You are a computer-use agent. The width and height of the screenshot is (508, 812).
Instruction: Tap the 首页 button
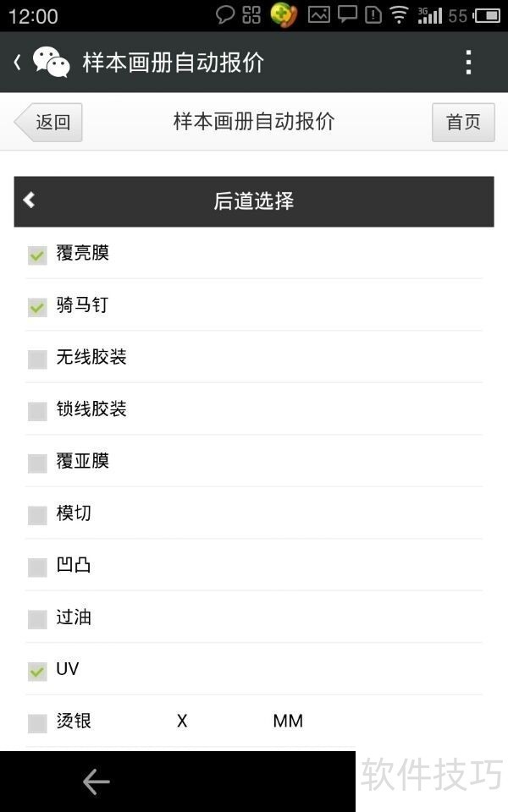point(463,122)
